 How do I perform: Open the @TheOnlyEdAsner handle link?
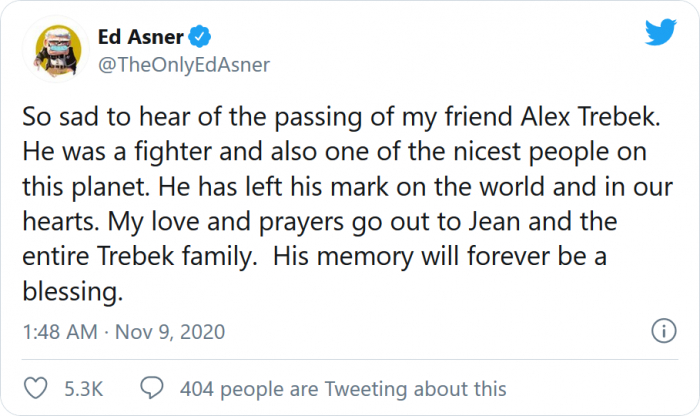click(183, 65)
